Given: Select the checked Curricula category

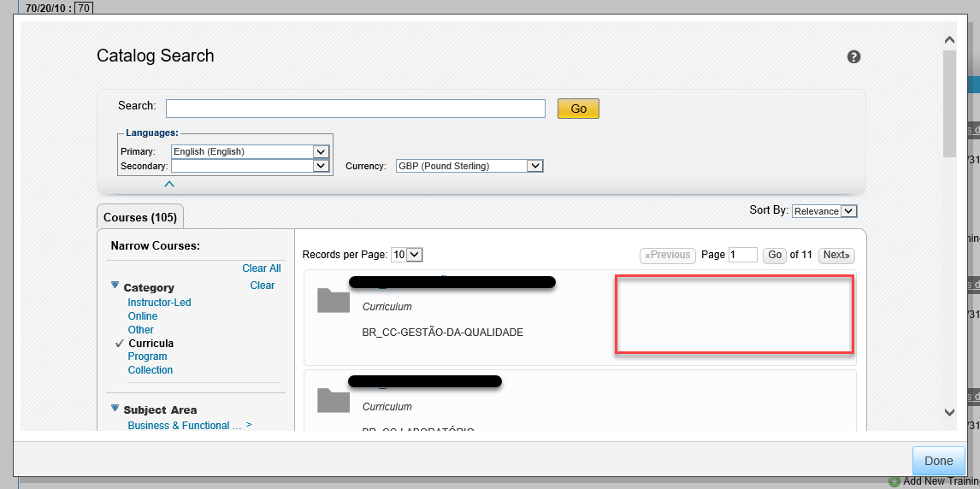Looking at the screenshot, I should pyautogui.click(x=151, y=344).
